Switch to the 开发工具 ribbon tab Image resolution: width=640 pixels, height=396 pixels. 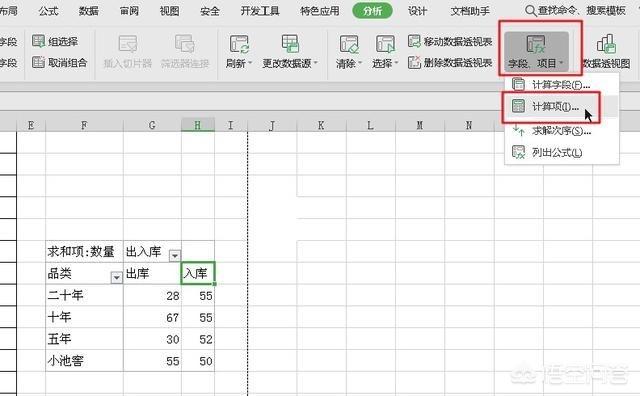(x=260, y=11)
